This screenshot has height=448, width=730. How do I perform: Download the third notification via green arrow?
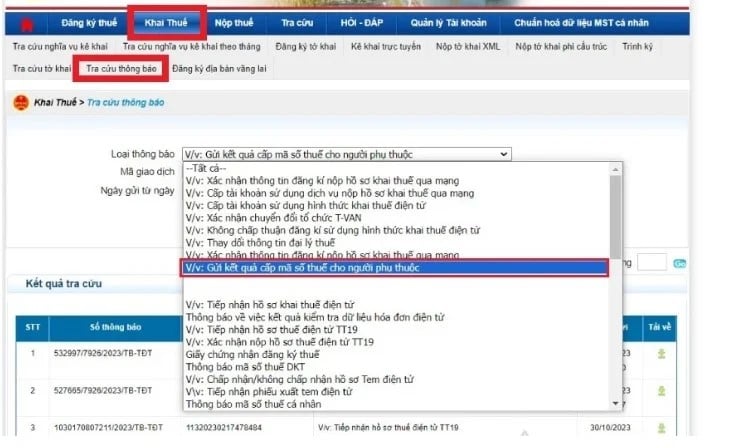pos(661,428)
